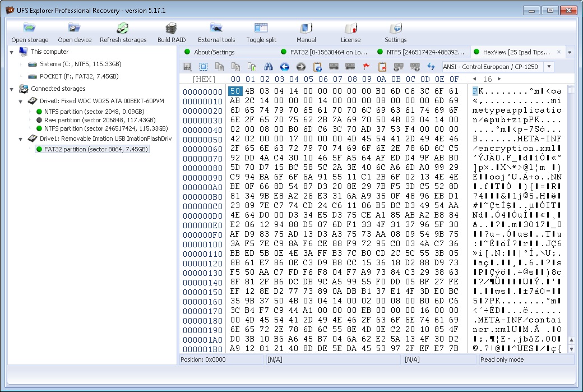This screenshot has height=392, width=583.
Task: Click offset 00000100 in address column
Action: pos(202,245)
